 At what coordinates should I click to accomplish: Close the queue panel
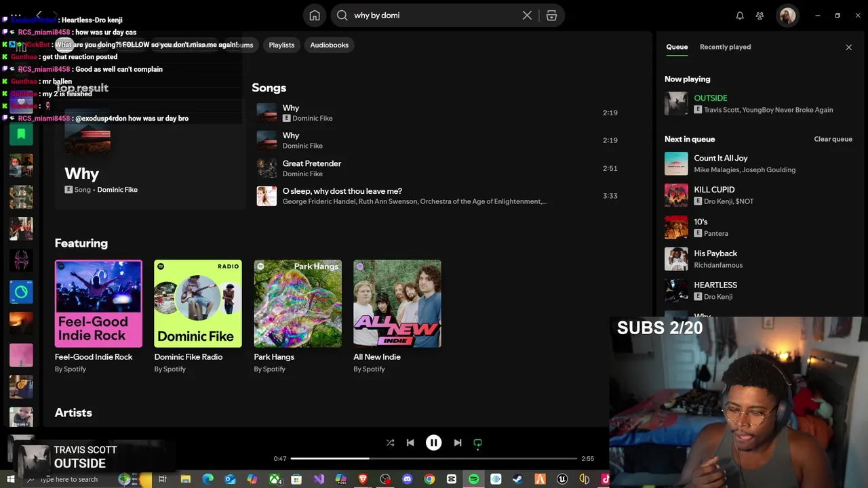click(848, 47)
